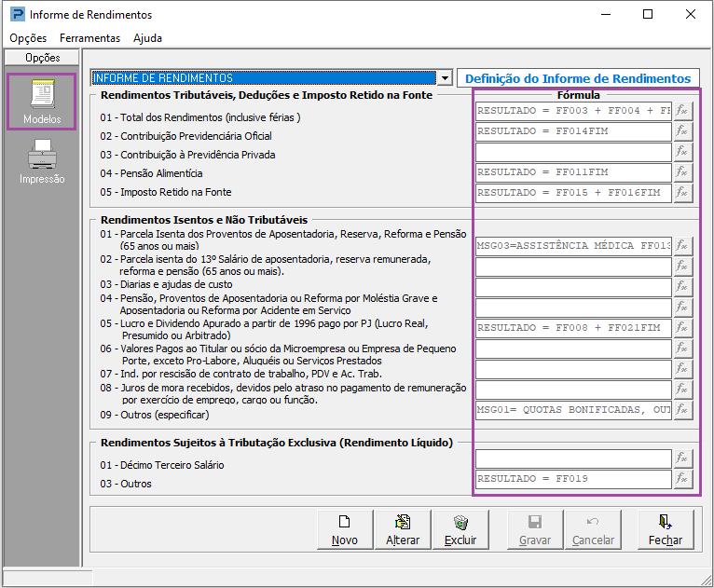Select the empty Ind. por rescisão formula field
714x588 pixels.
point(572,369)
